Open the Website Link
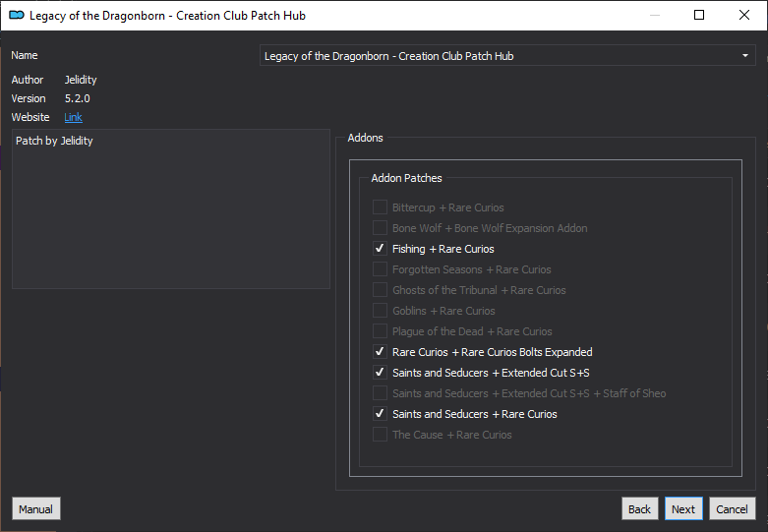768x532 pixels. click(73, 118)
